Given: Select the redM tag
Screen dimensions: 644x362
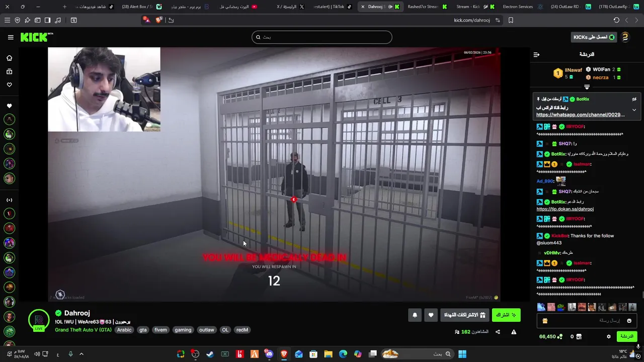Looking at the screenshot, I should pos(242,330).
